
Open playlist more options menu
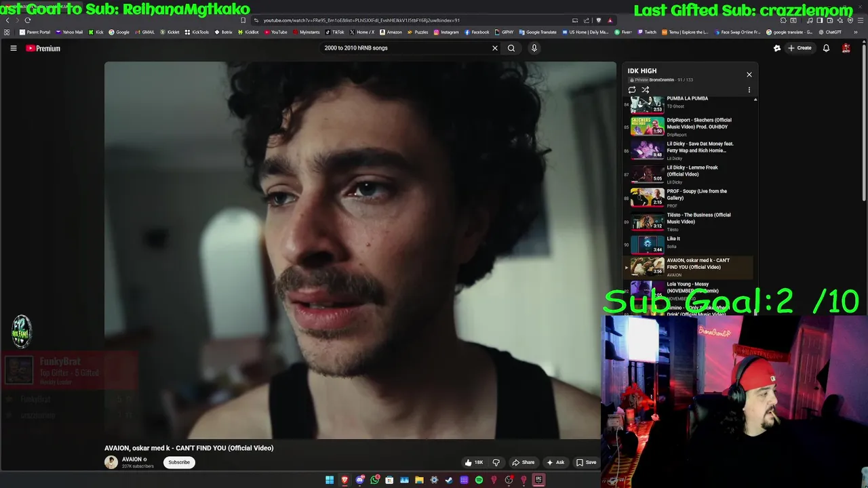pos(749,89)
